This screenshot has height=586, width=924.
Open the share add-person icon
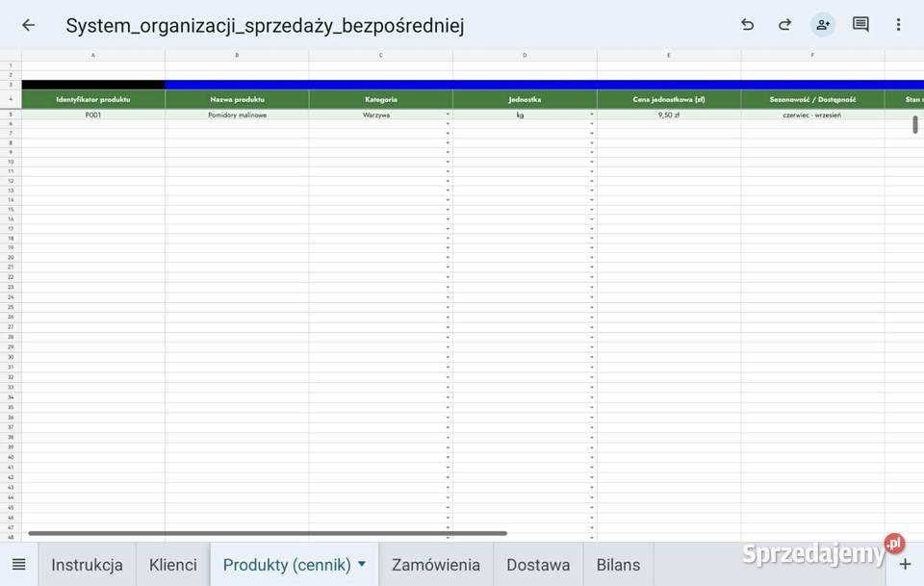[823, 25]
